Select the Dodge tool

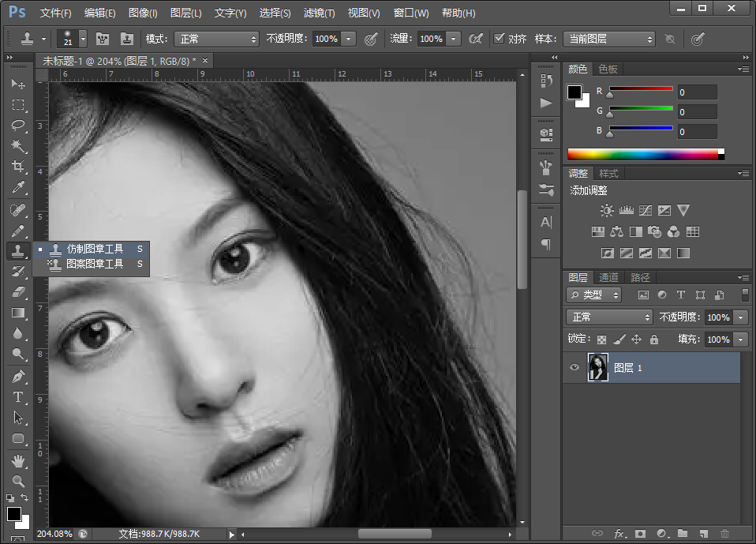coord(18,354)
